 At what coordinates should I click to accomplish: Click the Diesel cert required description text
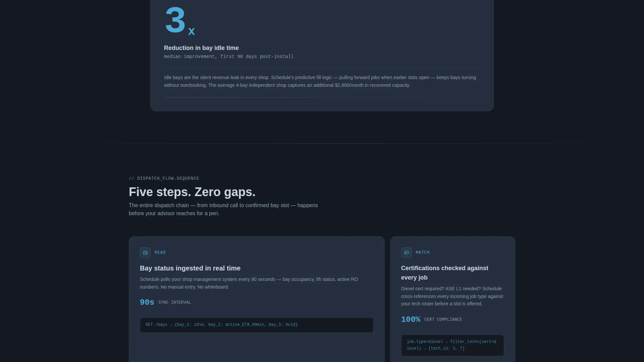click(x=452, y=296)
